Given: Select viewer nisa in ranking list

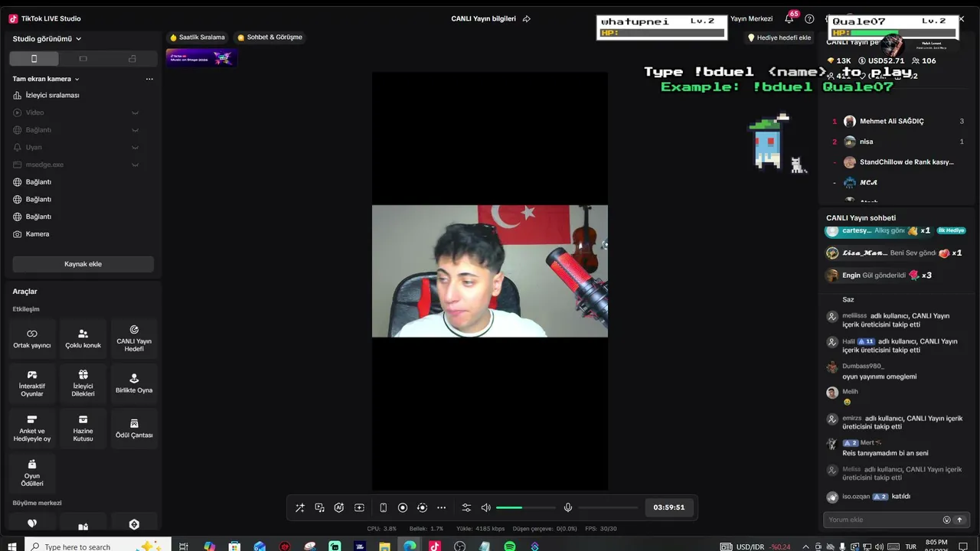Looking at the screenshot, I should (897, 142).
